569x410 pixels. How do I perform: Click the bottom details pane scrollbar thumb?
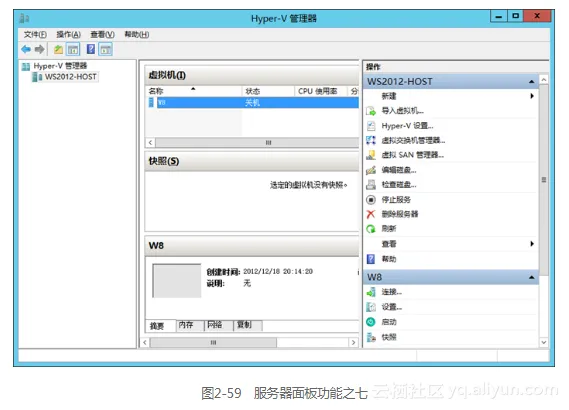(213, 343)
